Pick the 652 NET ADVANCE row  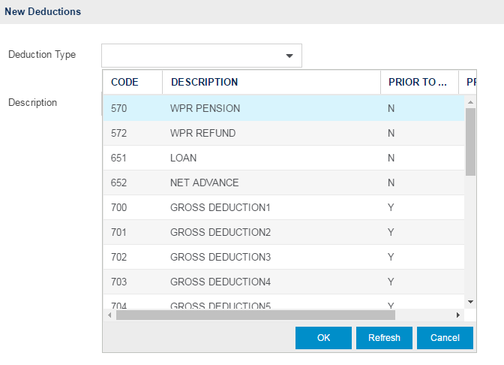coord(284,183)
